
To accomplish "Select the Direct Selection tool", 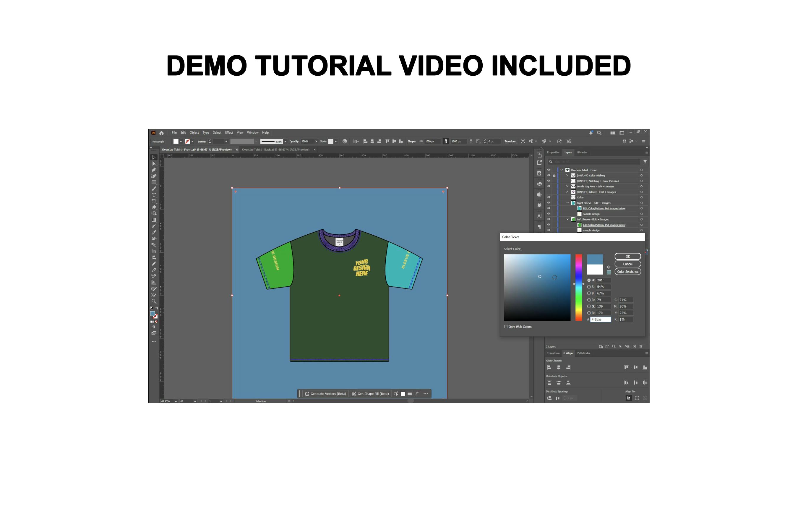I will pyautogui.click(x=154, y=163).
